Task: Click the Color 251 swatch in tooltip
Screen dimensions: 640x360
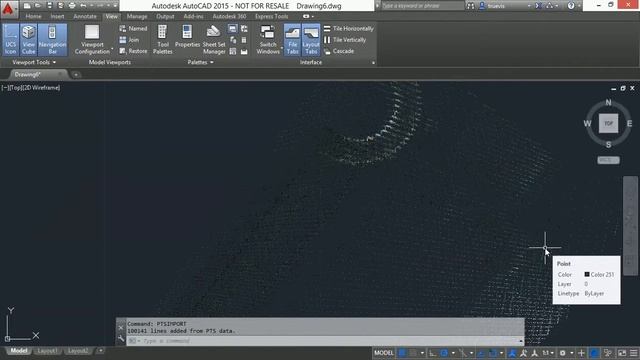Action: pos(587,275)
